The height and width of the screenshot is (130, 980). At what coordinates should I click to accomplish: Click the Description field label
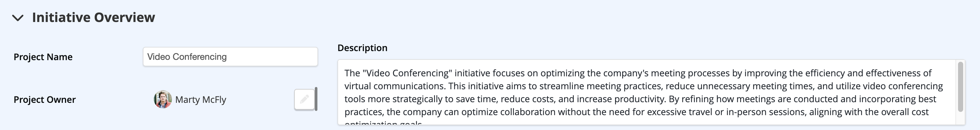pyautogui.click(x=362, y=48)
